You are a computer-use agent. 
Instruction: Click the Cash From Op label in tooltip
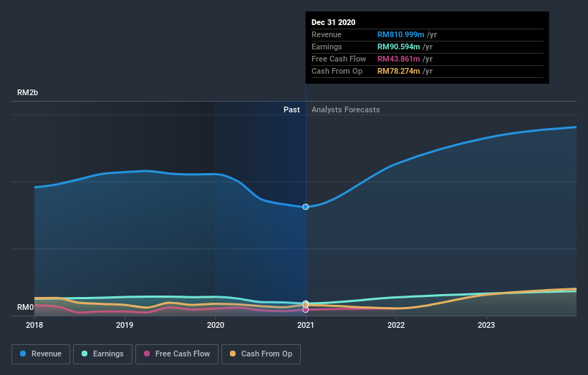click(x=337, y=71)
